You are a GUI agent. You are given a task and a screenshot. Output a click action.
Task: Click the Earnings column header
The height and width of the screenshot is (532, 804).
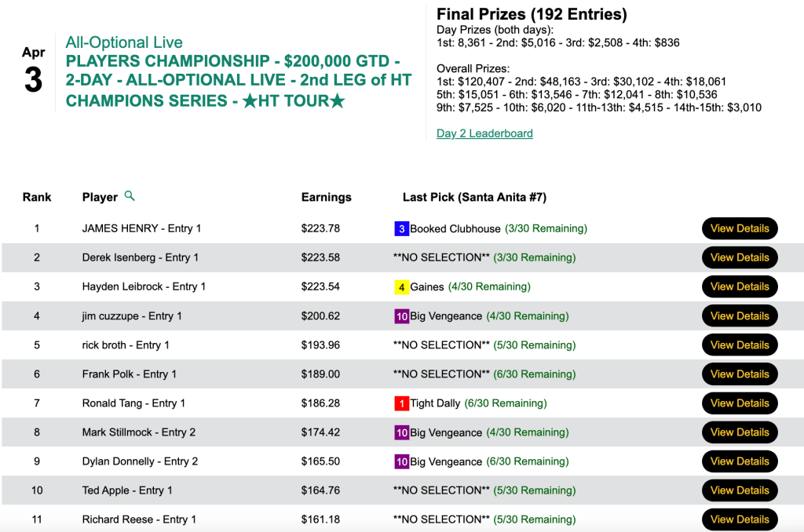pyautogui.click(x=326, y=197)
